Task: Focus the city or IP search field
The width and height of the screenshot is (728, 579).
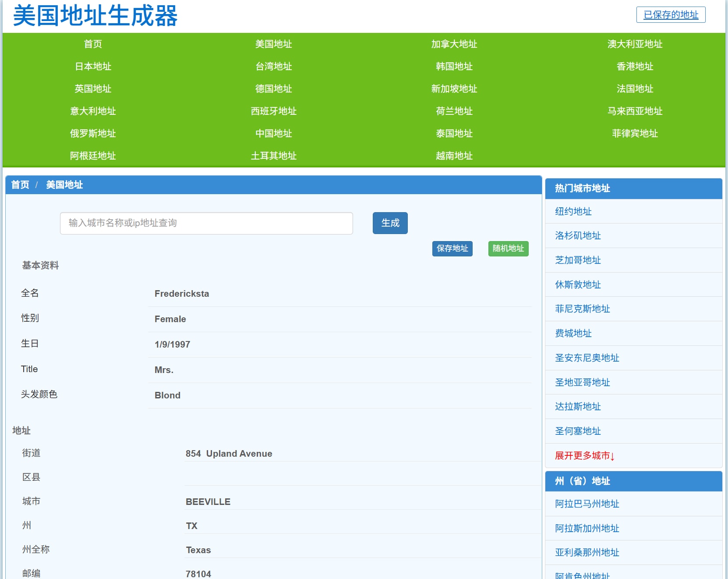Action: click(x=206, y=224)
